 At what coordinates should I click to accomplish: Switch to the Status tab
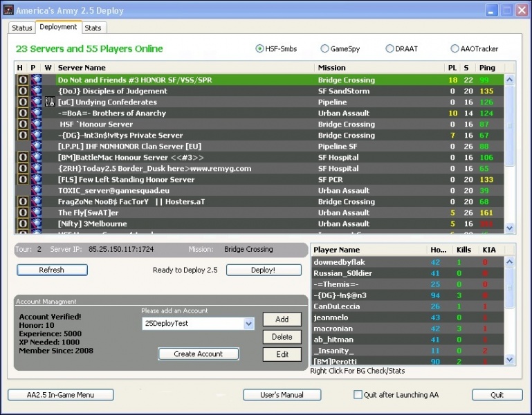pos(21,28)
